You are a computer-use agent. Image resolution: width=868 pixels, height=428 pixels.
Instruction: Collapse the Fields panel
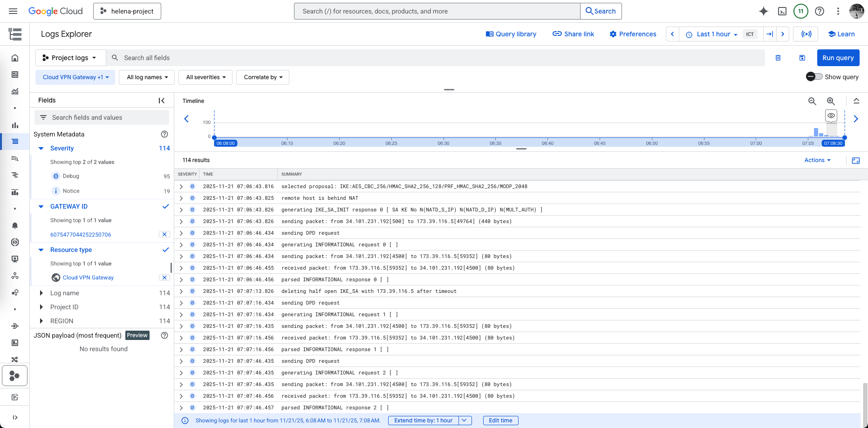[x=162, y=101]
